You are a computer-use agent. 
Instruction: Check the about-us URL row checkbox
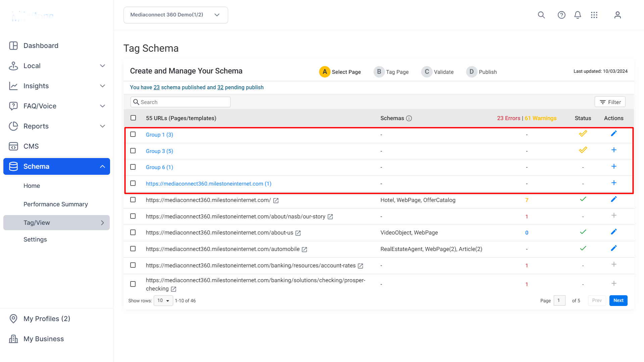(133, 232)
